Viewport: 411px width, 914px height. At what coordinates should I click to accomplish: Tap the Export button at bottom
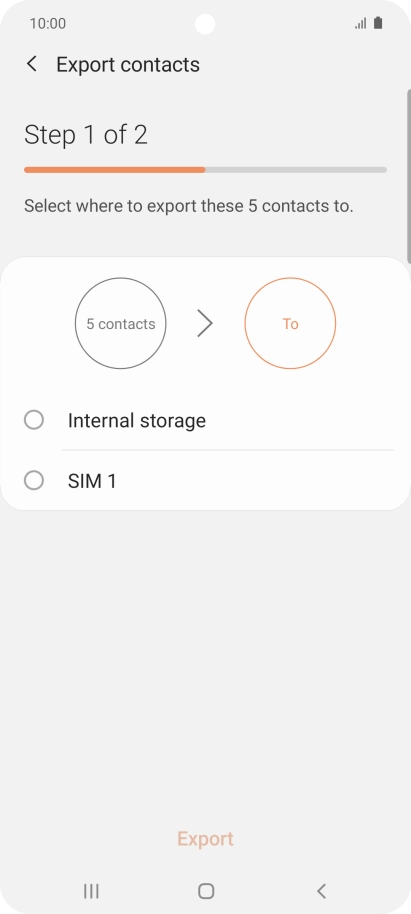[x=205, y=839]
